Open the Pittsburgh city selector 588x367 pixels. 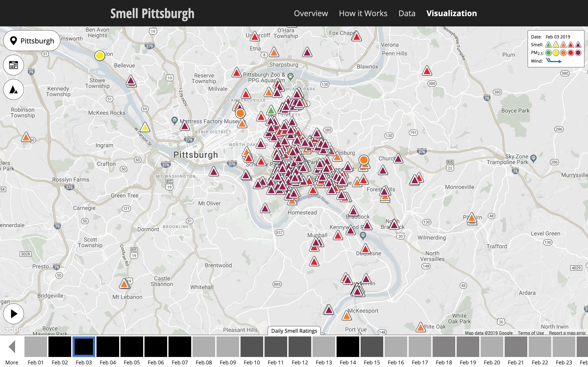[32, 41]
